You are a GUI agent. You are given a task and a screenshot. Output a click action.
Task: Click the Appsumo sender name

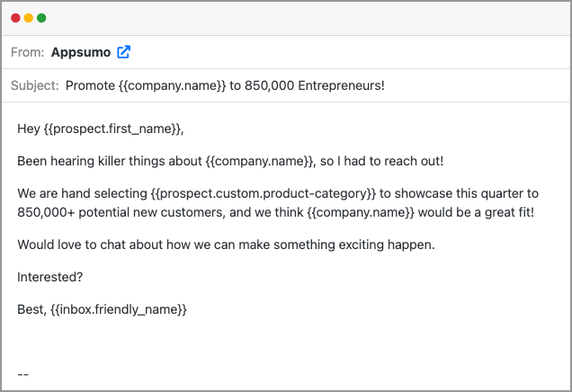coord(81,52)
